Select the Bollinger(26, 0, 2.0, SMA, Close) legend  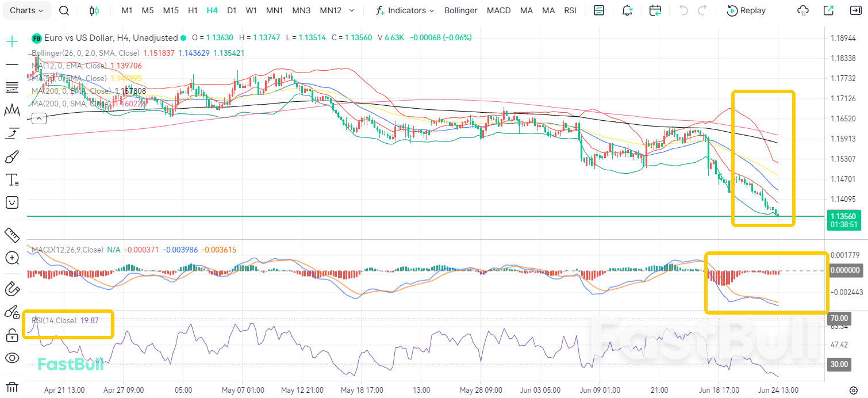[86, 53]
